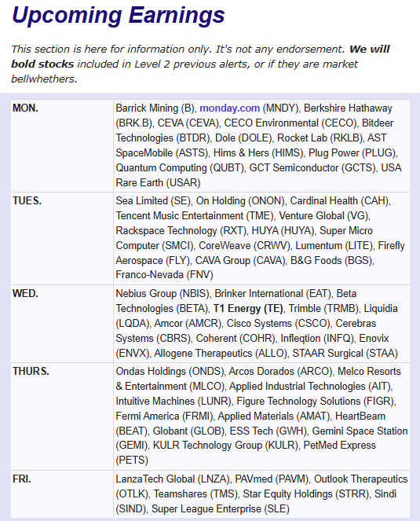Click LanzaTech Global (LNZA) entry

click(173, 479)
